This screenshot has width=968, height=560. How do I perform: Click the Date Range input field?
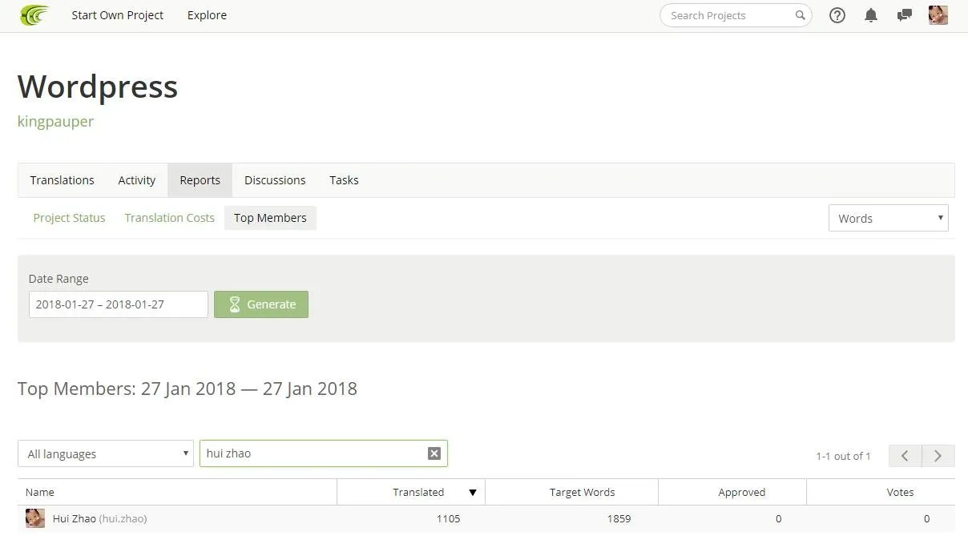point(119,304)
